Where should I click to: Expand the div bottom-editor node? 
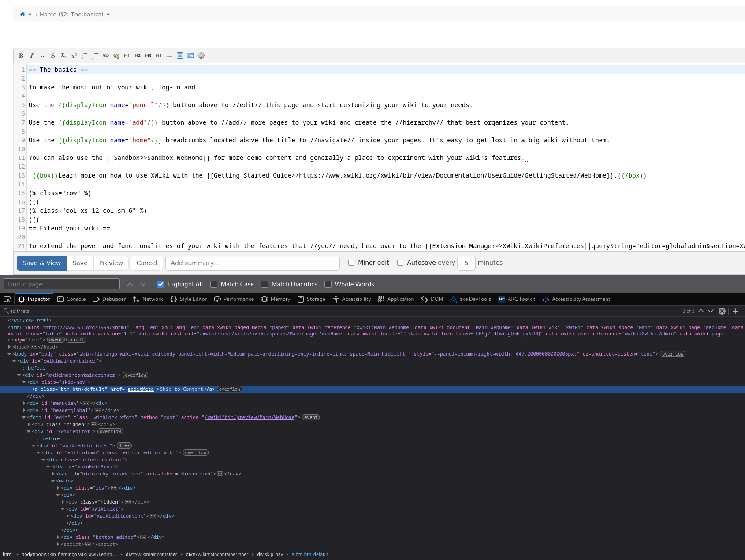click(58, 537)
